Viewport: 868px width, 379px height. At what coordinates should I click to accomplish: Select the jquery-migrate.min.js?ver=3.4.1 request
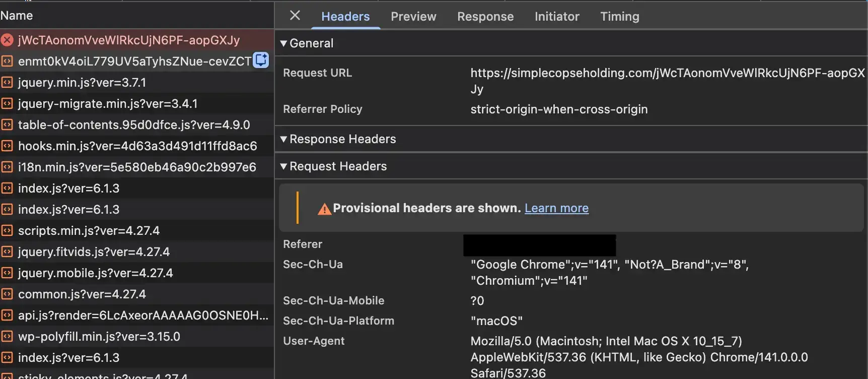(137, 103)
